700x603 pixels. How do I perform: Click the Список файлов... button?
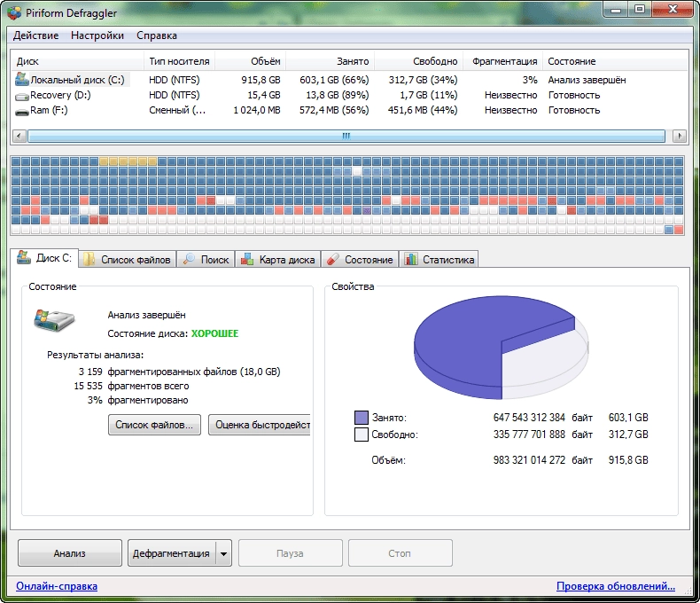pos(154,425)
